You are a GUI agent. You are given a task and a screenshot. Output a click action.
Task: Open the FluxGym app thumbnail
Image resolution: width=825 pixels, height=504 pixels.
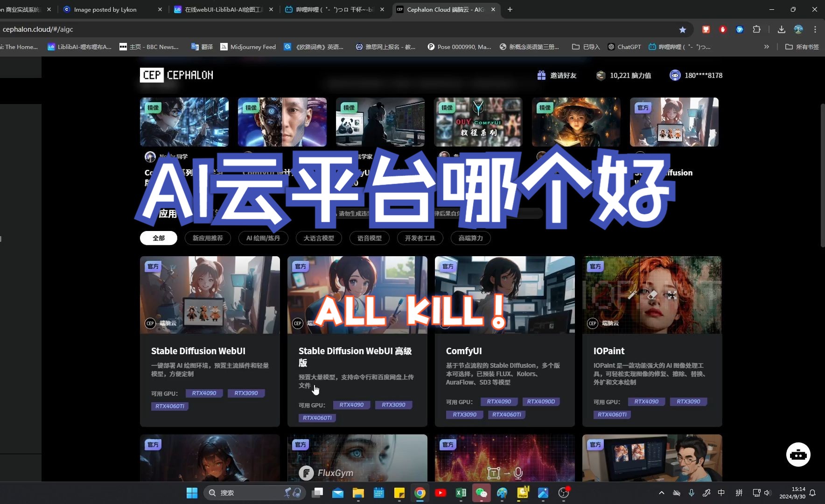(x=357, y=458)
